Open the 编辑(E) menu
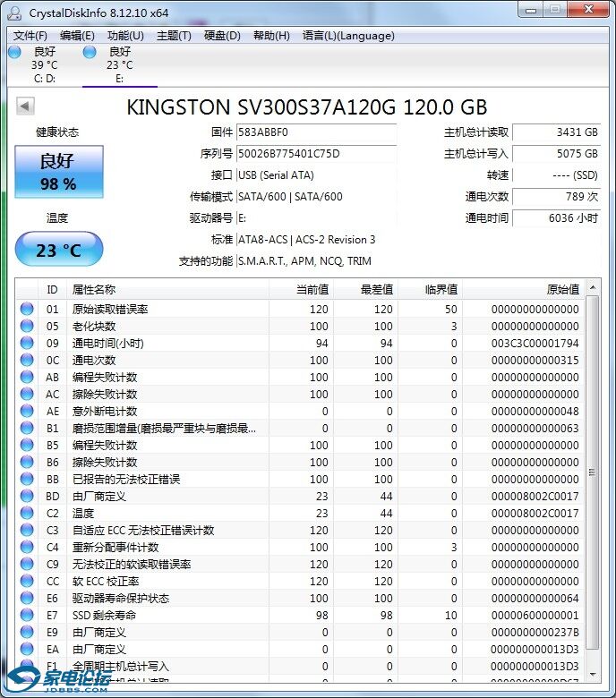This screenshot has width=616, height=698. click(77, 36)
